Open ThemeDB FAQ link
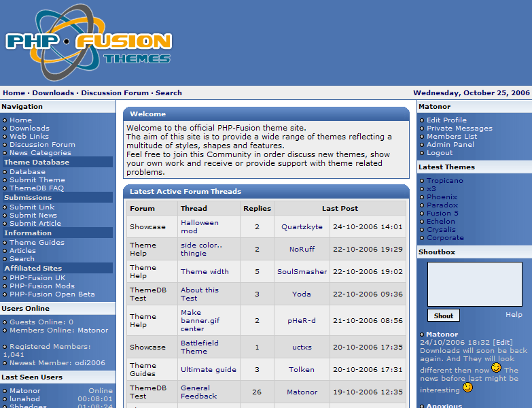532x408 pixels. tap(37, 188)
